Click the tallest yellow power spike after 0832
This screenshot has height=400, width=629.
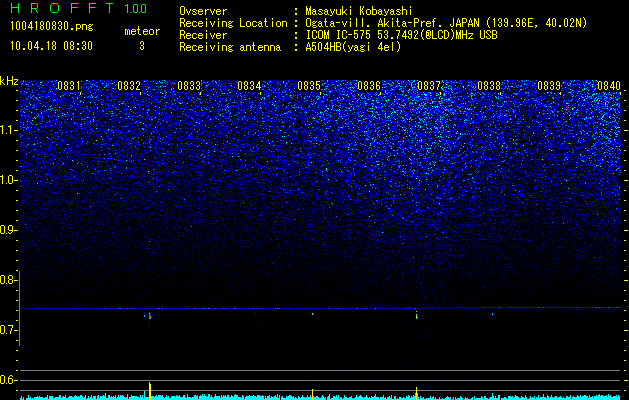pyautogui.click(x=150, y=391)
